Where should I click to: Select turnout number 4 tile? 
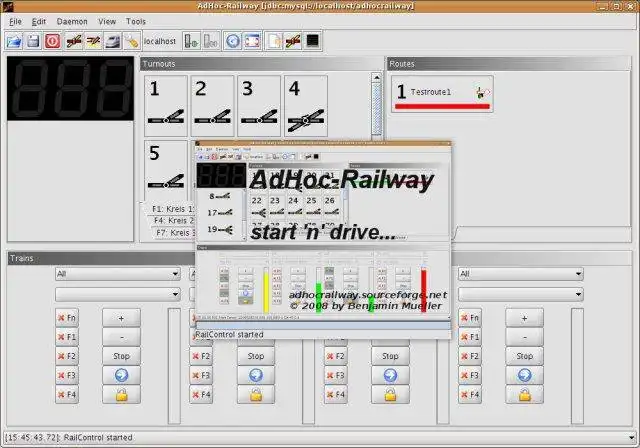coord(306,106)
